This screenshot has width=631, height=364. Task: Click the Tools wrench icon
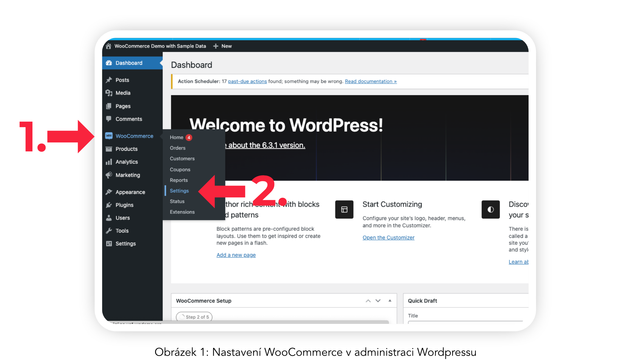coord(109,230)
